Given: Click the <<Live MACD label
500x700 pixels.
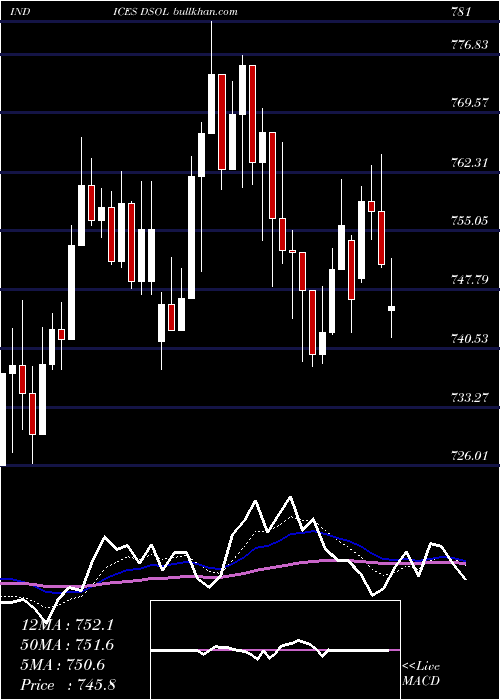Looking at the screenshot, I should (x=421, y=674).
